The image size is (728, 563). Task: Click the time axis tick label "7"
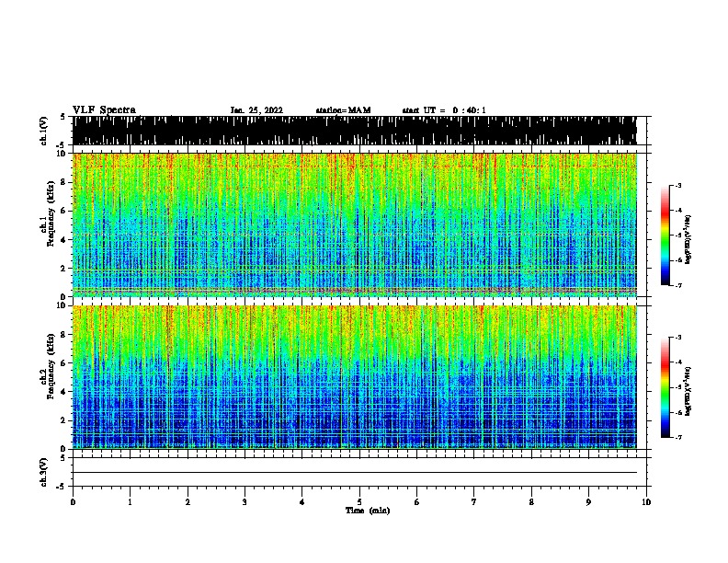coord(474,501)
